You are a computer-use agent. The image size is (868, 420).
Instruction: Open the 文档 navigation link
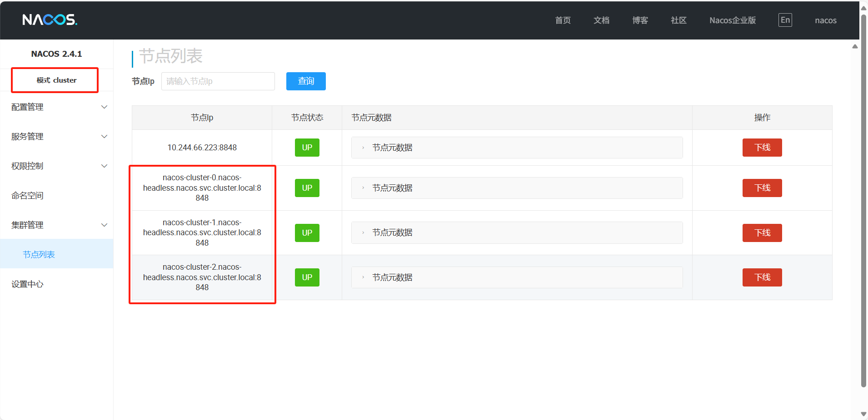601,20
